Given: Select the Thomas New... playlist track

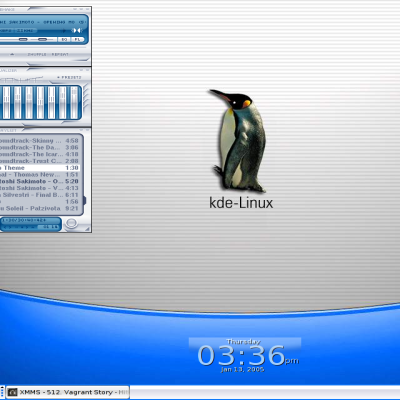Looking at the screenshot, I should click(39, 175).
